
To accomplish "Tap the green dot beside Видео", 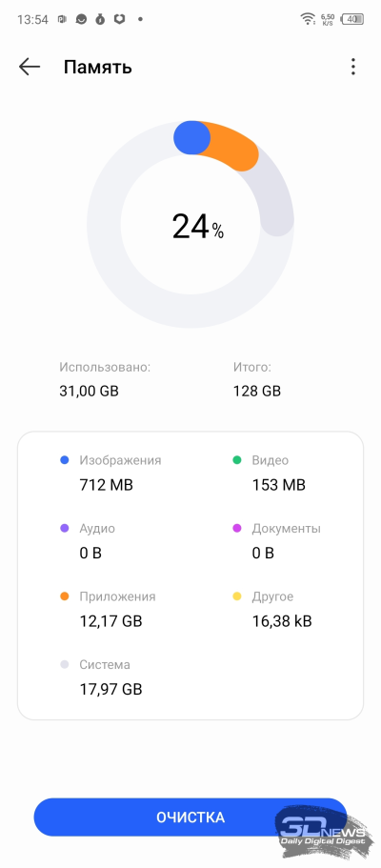I will (237, 460).
